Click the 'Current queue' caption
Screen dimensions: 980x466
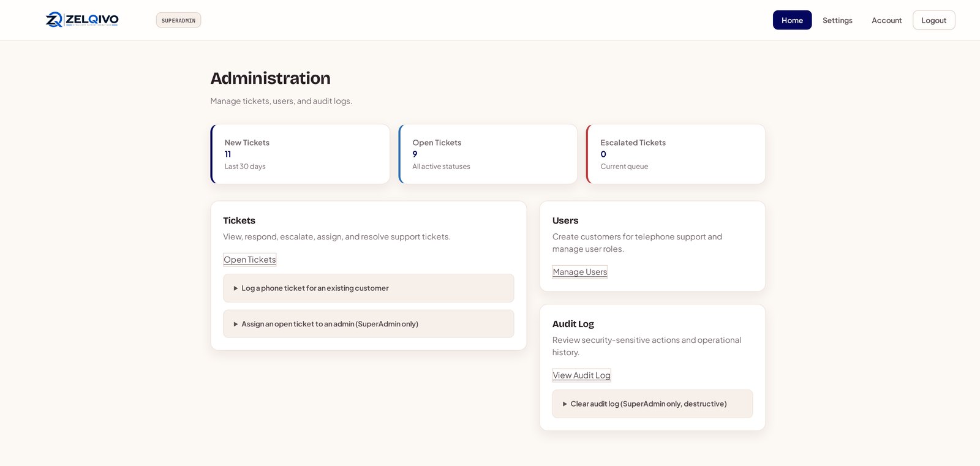[624, 167]
